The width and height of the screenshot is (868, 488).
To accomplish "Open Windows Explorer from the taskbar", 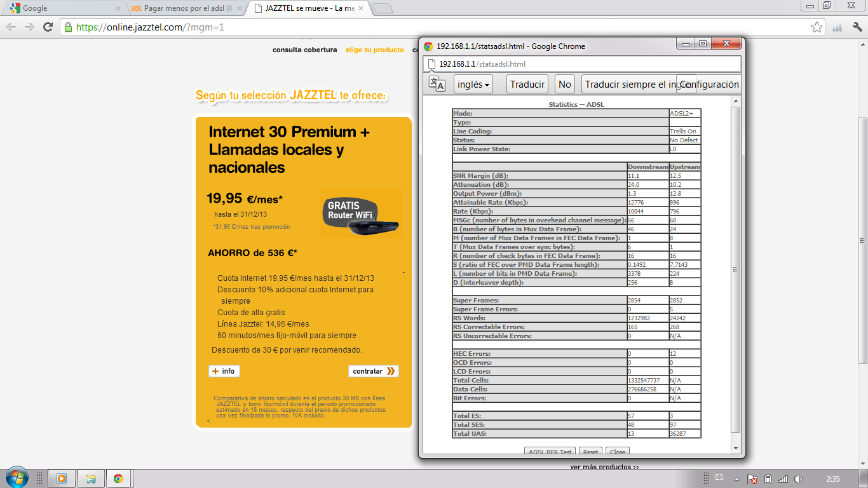I will [x=90, y=478].
